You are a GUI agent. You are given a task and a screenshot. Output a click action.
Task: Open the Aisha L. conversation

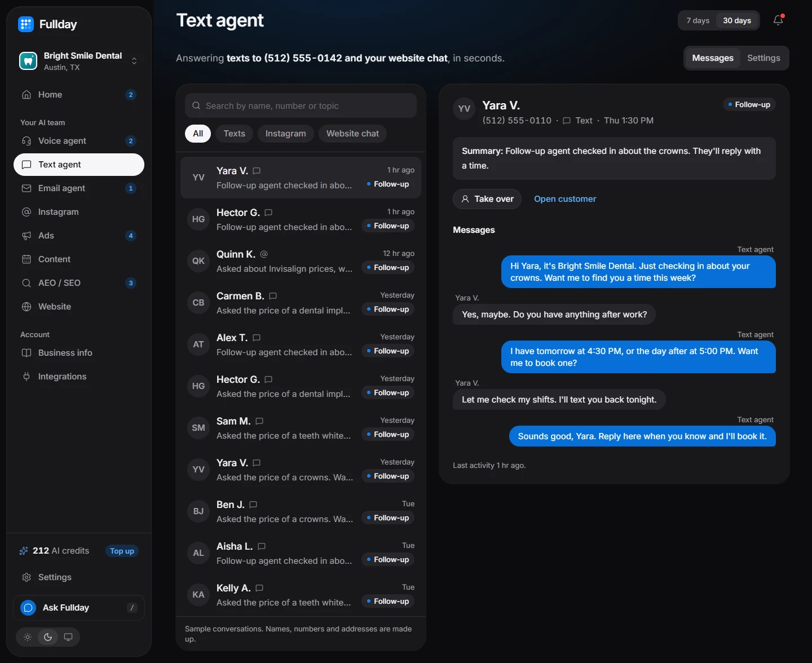click(301, 553)
